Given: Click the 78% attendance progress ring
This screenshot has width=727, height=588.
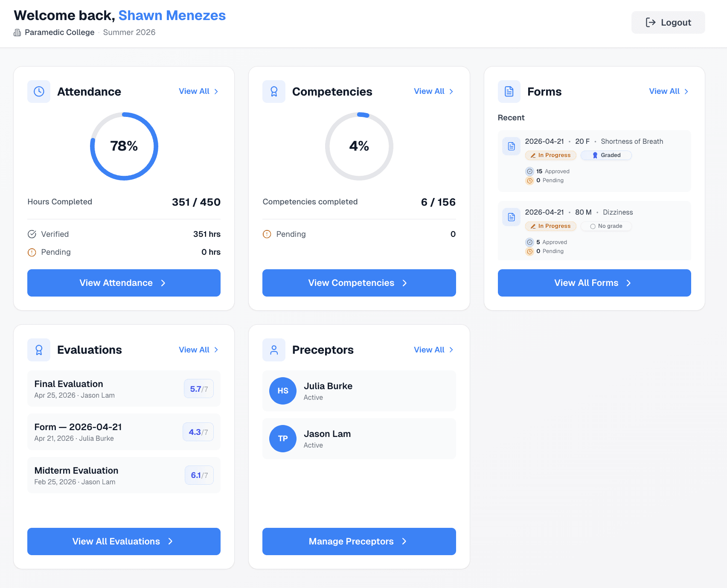Looking at the screenshot, I should (x=124, y=146).
